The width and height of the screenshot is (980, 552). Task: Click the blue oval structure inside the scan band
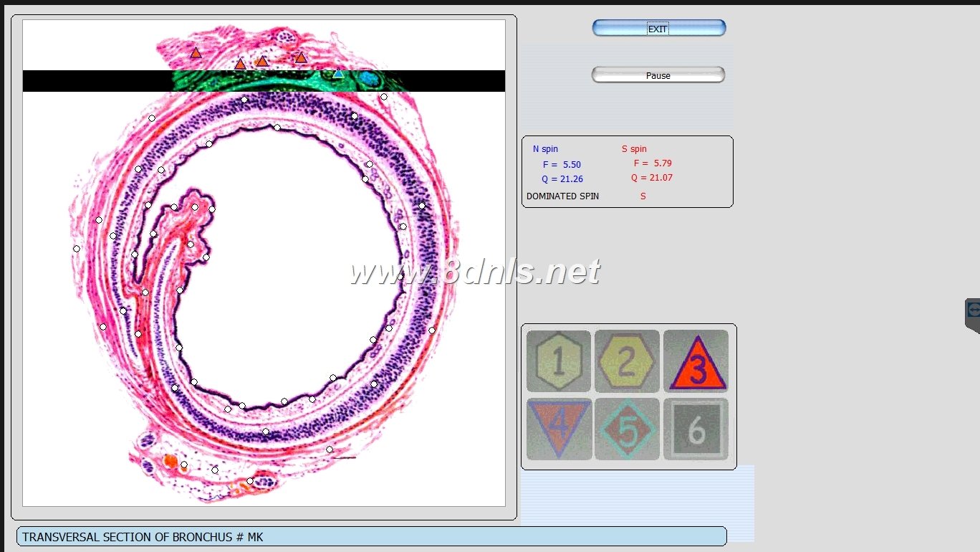pos(367,78)
